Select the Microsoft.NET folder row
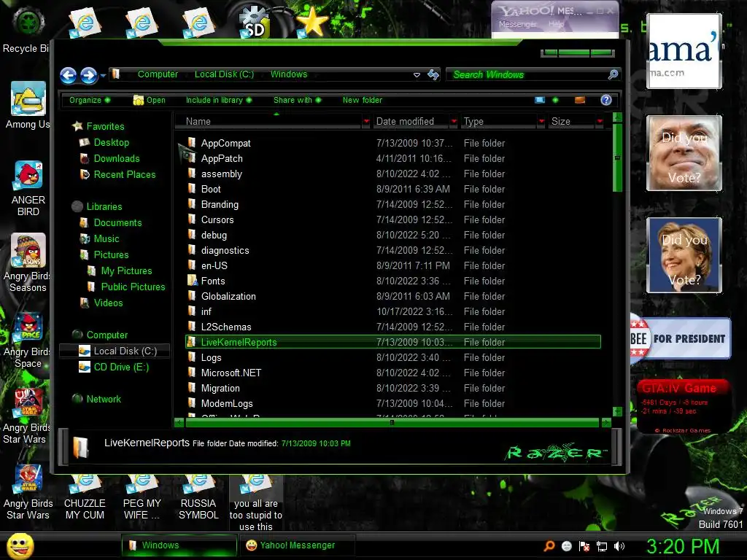Image resolution: width=747 pixels, height=560 pixels. click(393, 373)
